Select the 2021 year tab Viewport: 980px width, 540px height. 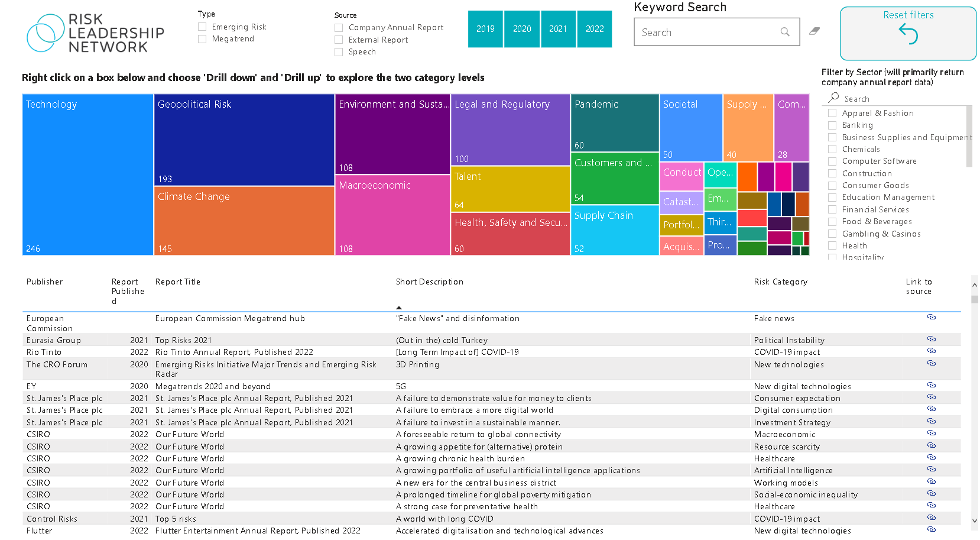[558, 28]
